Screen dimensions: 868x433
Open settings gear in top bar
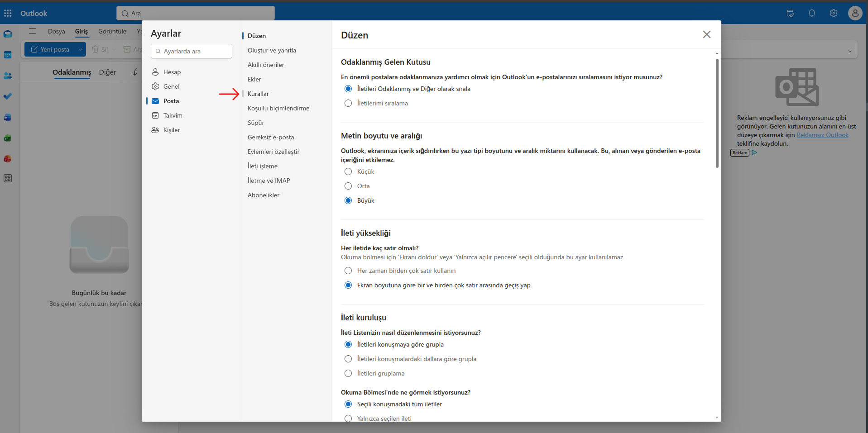pyautogui.click(x=834, y=13)
